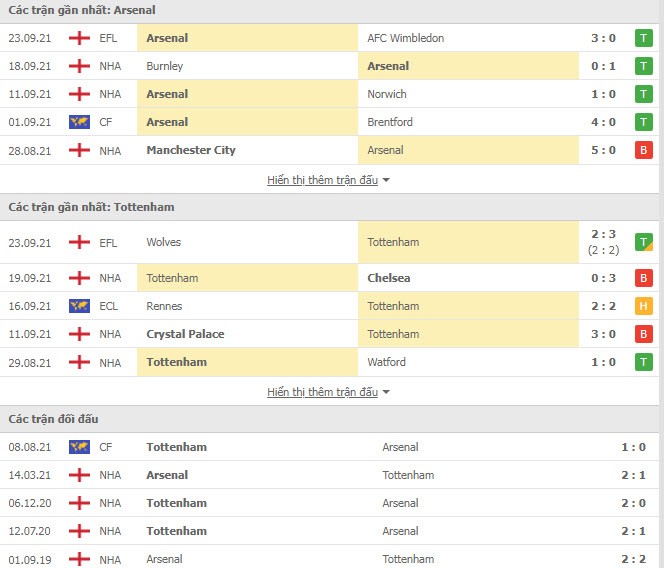The image size is (664, 568).
Task: Click the green T badge for Arsenal vs AFC Wimbledon
Action: pos(643,38)
